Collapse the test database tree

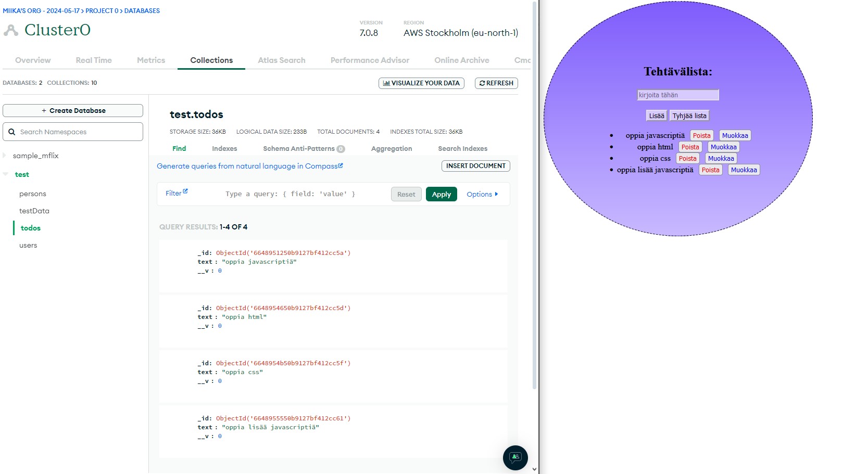[x=5, y=174]
